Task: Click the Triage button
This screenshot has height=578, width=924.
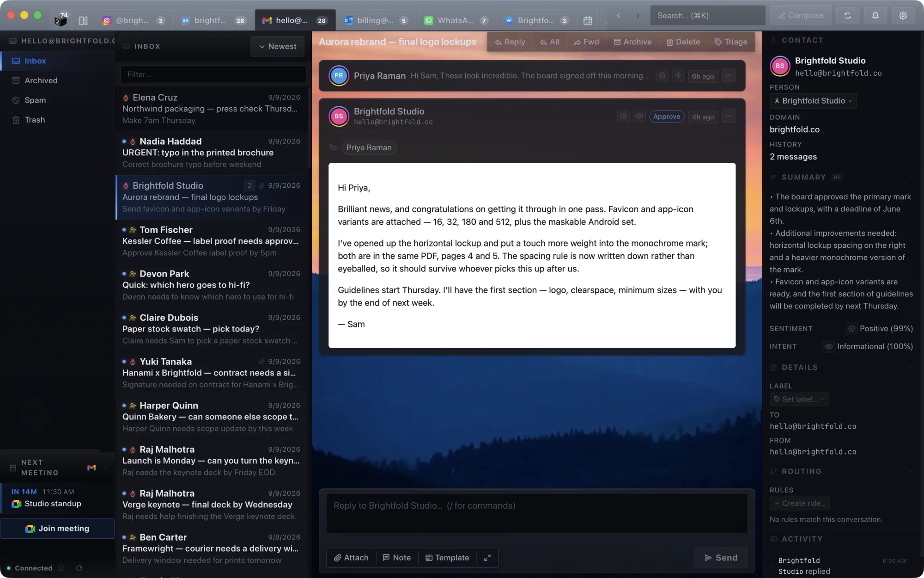Action: click(x=731, y=42)
